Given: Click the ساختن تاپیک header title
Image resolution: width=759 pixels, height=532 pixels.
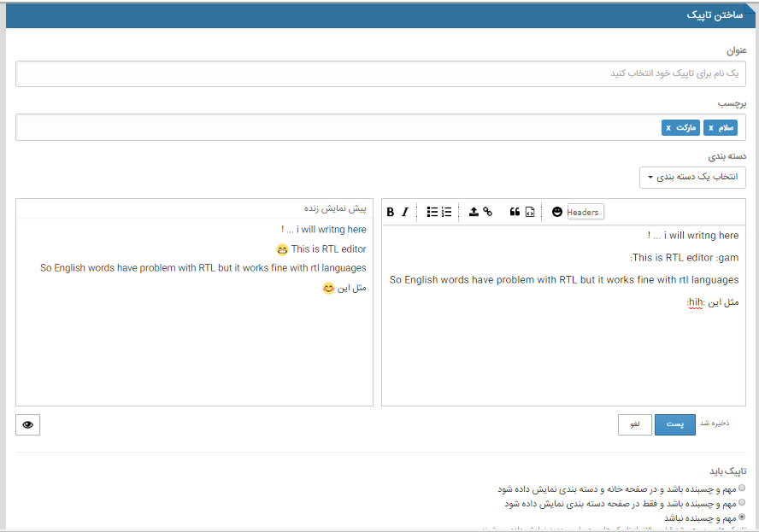Looking at the screenshot, I should (x=715, y=15).
